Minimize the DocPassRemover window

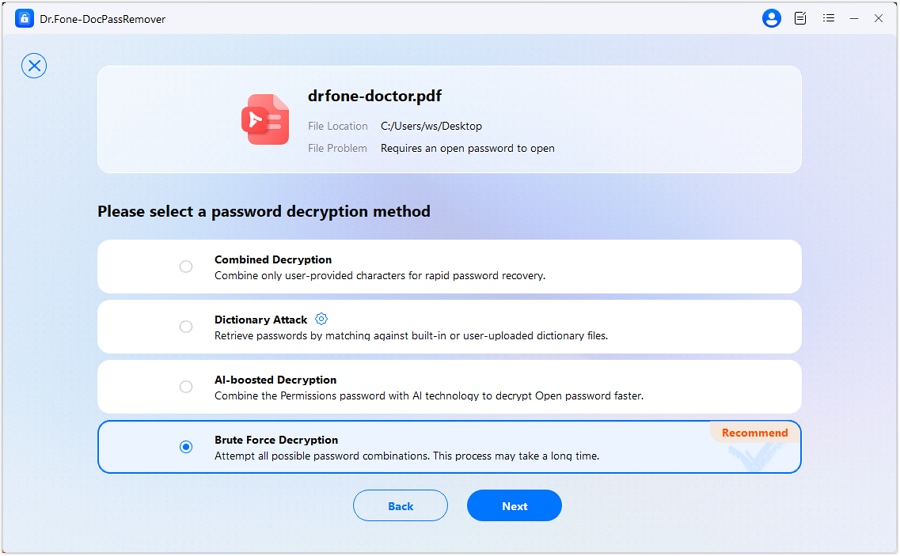pyautogui.click(x=854, y=18)
